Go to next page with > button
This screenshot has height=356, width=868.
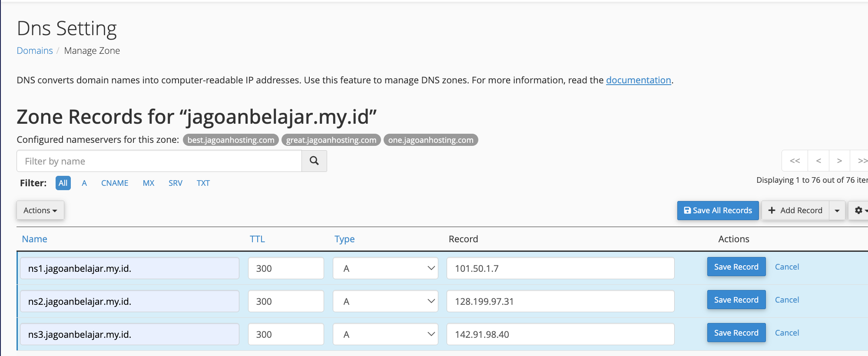tap(839, 161)
